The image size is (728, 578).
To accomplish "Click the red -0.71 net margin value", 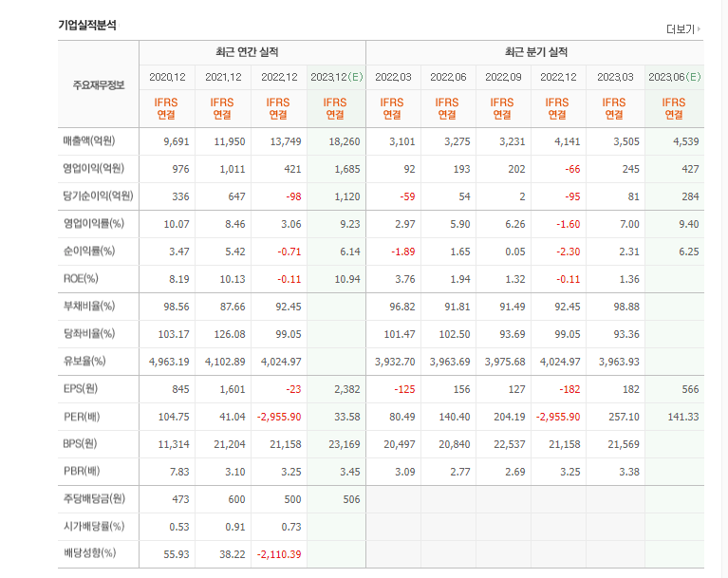I will pyautogui.click(x=289, y=252).
